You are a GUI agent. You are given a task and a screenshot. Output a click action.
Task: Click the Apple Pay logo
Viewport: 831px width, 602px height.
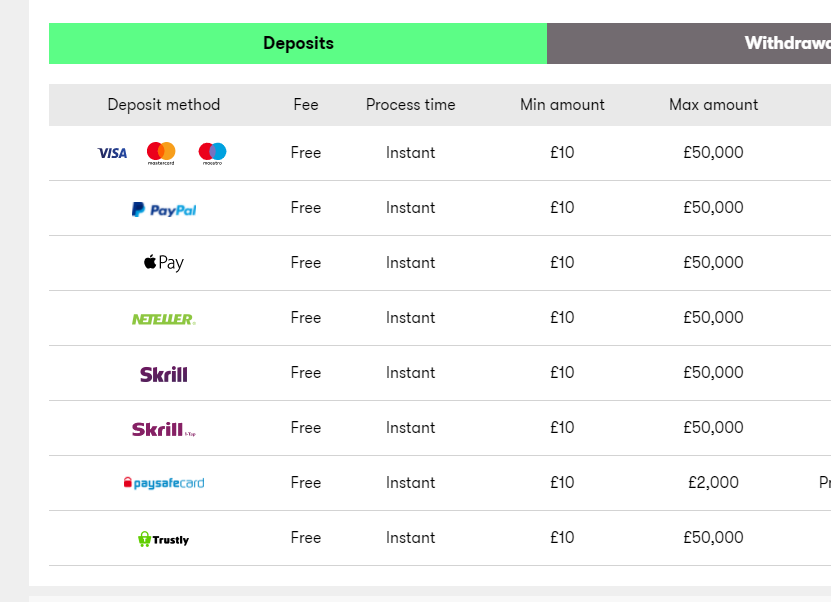coord(164,263)
